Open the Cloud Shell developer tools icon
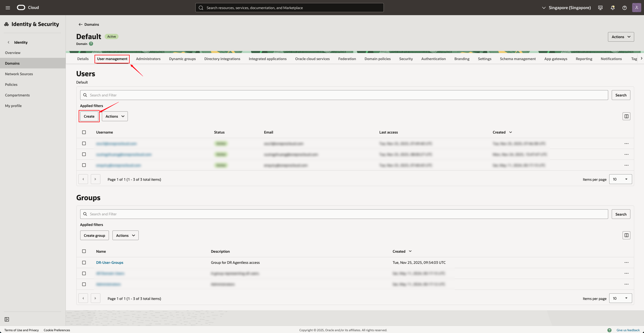Viewport: 644px width, 333px height. tap(600, 8)
